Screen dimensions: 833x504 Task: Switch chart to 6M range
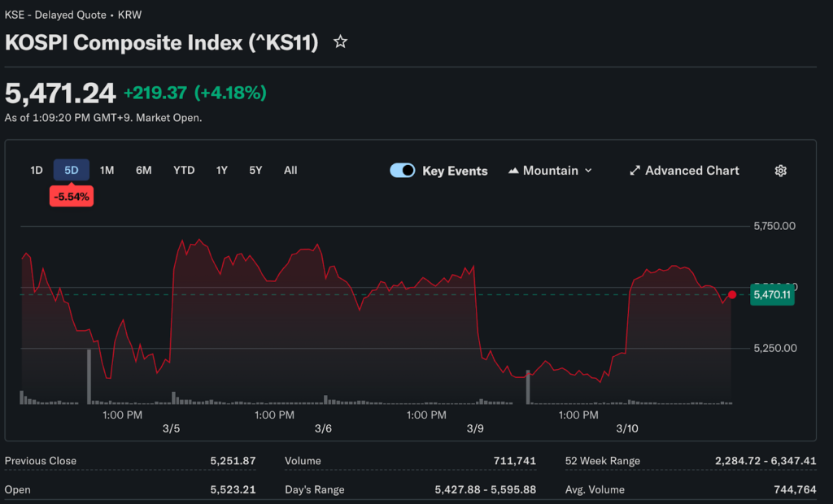pyautogui.click(x=144, y=170)
